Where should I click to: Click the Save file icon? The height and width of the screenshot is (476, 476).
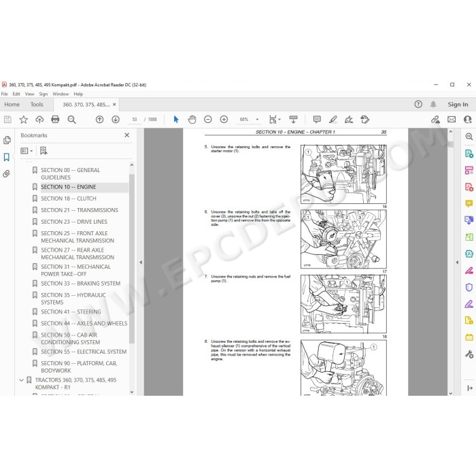7,120
